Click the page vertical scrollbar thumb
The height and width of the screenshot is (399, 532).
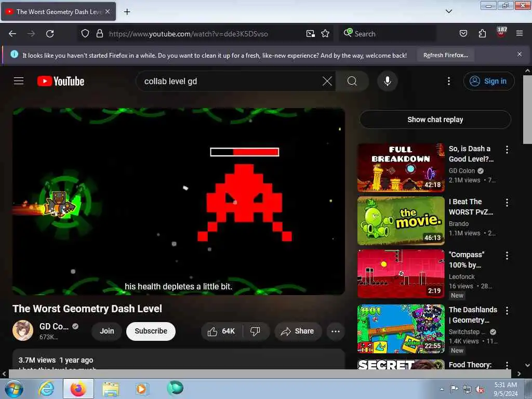(528, 109)
